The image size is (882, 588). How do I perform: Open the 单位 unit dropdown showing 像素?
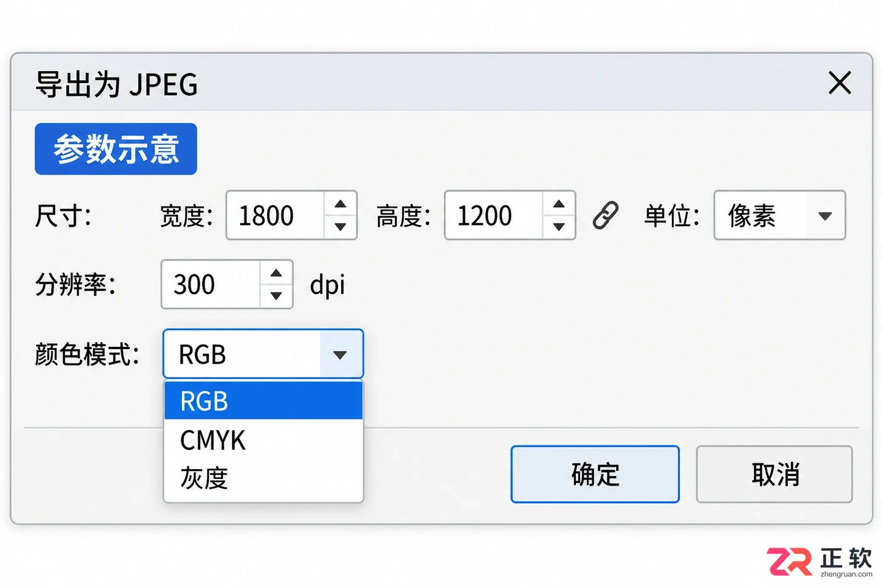(780, 215)
